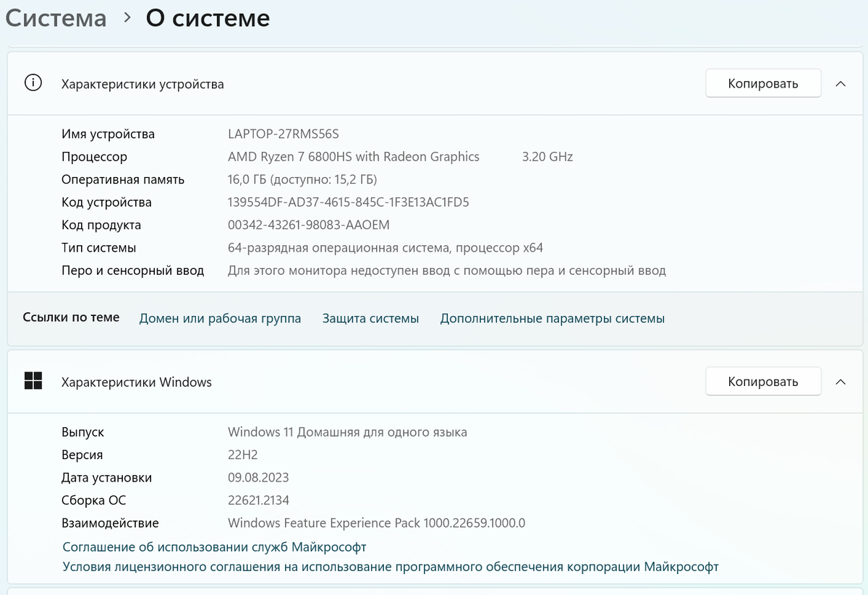Open Домен или рабочая группа settings
Image resolution: width=868 pixels, height=595 pixels.
click(220, 318)
